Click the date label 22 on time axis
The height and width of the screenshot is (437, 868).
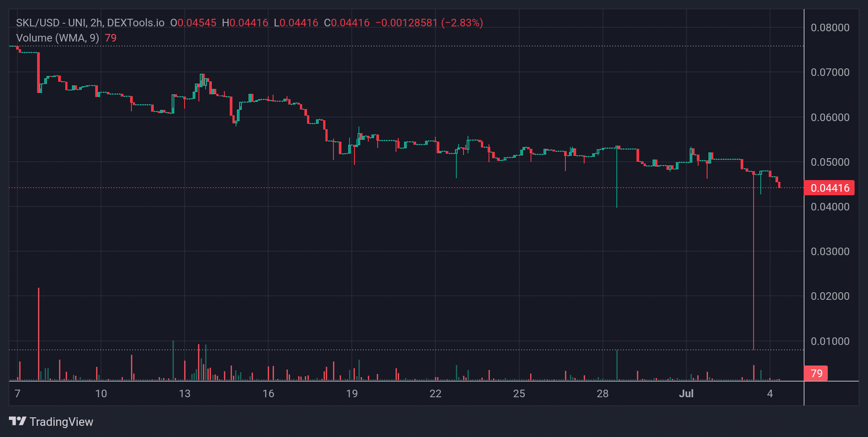click(x=435, y=394)
